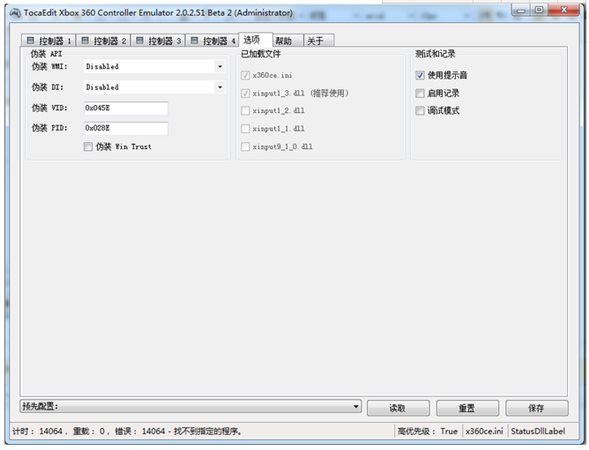
Task: Select the 选项 tab
Action: pyautogui.click(x=255, y=40)
